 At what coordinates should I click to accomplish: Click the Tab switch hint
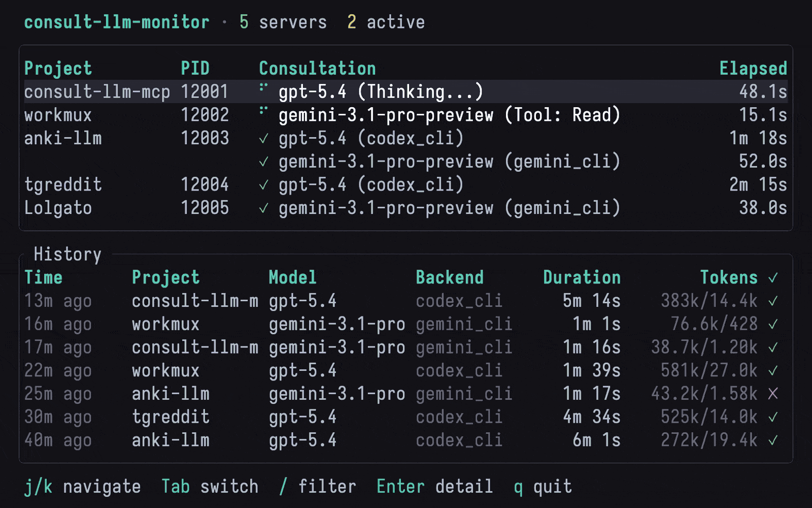coord(210,487)
